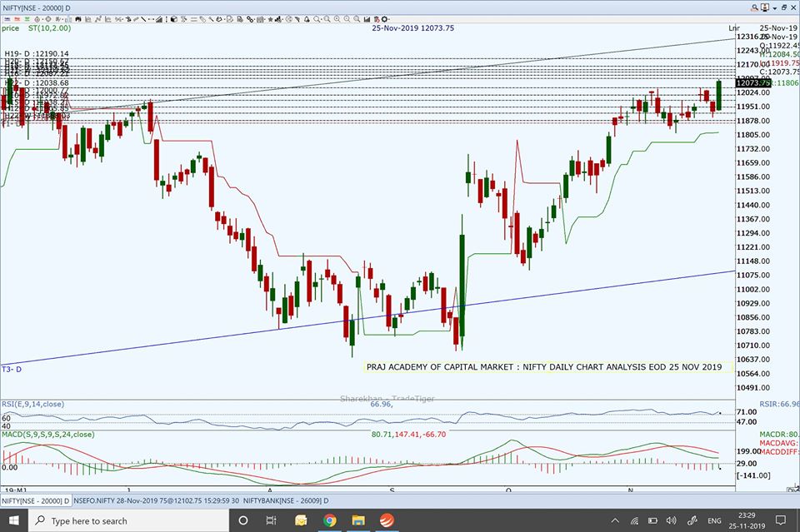Click the 12073.75 current price marker
This screenshot has height=532, width=800.
[x=752, y=83]
